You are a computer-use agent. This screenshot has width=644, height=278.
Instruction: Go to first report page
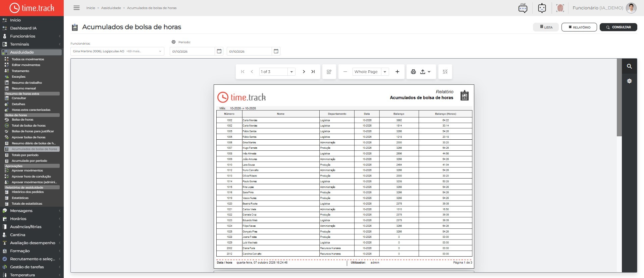pyautogui.click(x=243, y=72)
